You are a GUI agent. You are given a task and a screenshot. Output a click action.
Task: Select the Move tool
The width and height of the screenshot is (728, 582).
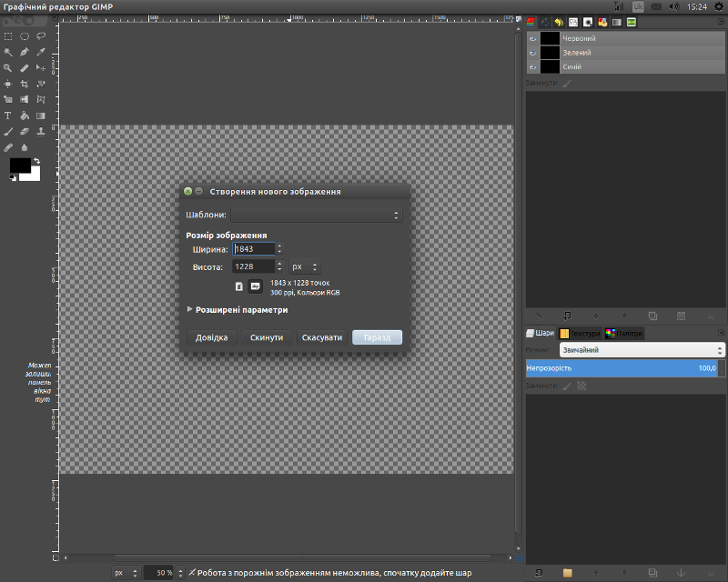[x=41, y=68]
